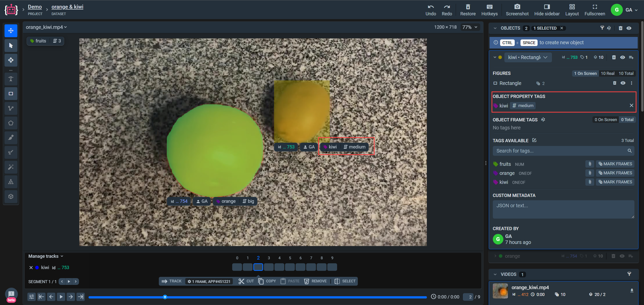Delete the kiwi object via trash icon

614,57
